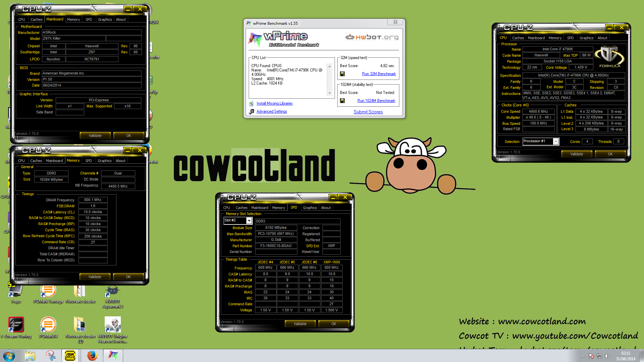Viewport: 644px width, 362px height.
Task: Select CPU tab in right CPU-Z window
Action: pyautogui.click(x=503, y=38)
